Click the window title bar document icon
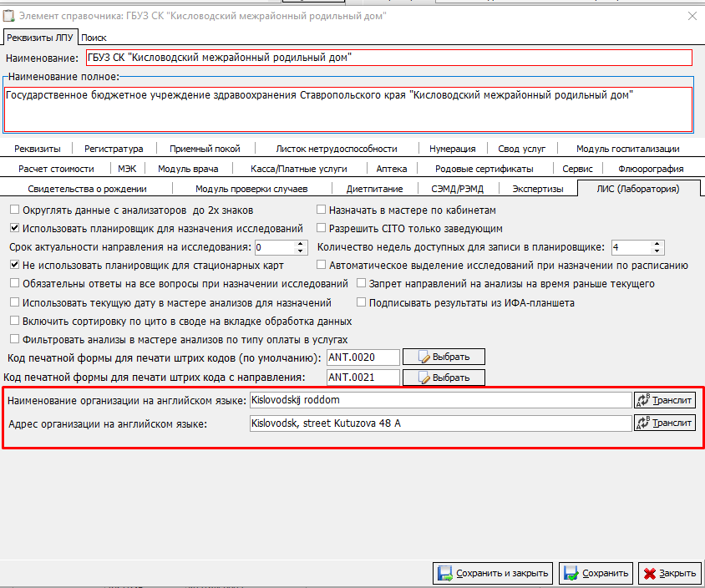Viewport: 705px width, 588px height. 10,16
